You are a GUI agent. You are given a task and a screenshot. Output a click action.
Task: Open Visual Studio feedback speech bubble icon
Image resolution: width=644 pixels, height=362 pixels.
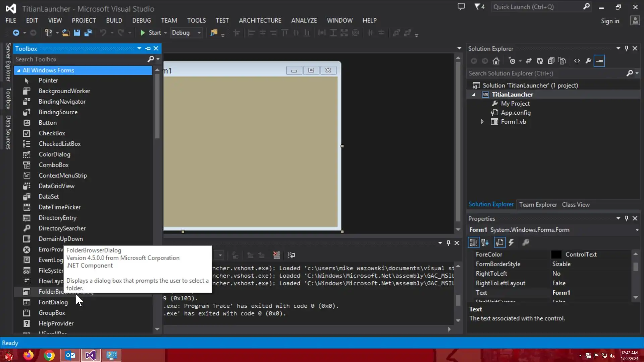[461, 7]
